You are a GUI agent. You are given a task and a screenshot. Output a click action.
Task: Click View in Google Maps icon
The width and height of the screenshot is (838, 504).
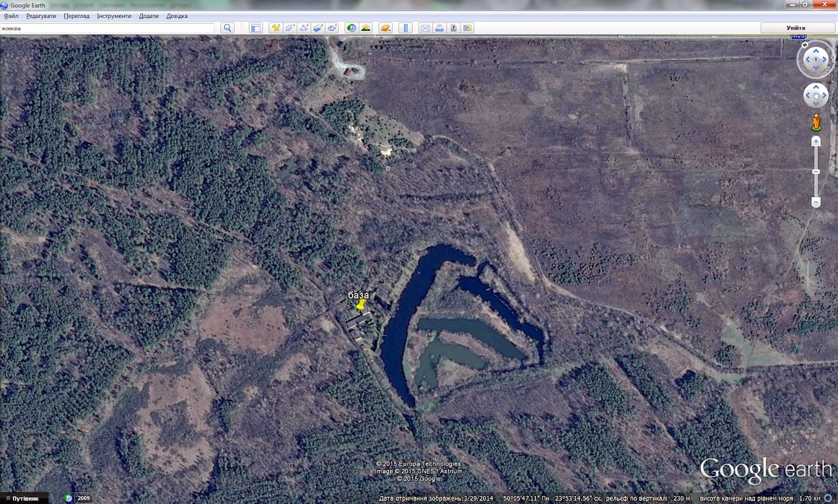click(467, 28)
